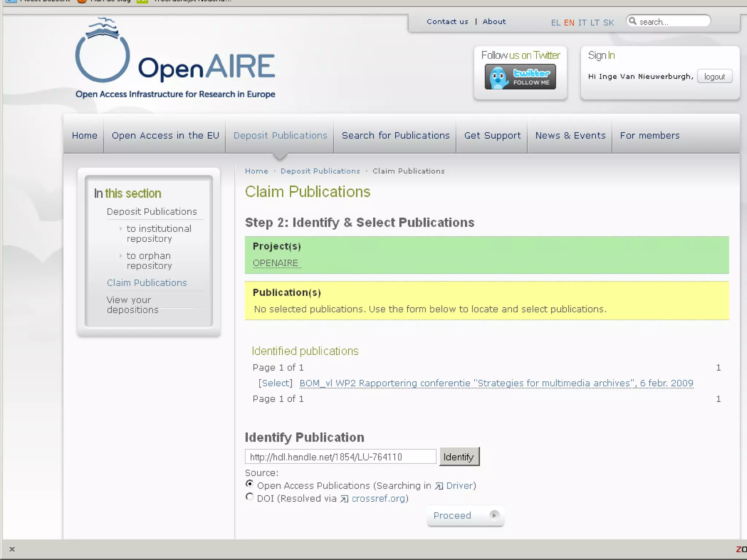Open the BOM_vl WP2 Rapportering publication link
The width and height of the screenshot is (747, 560).
pyautogui.click(x=496, y=383)
